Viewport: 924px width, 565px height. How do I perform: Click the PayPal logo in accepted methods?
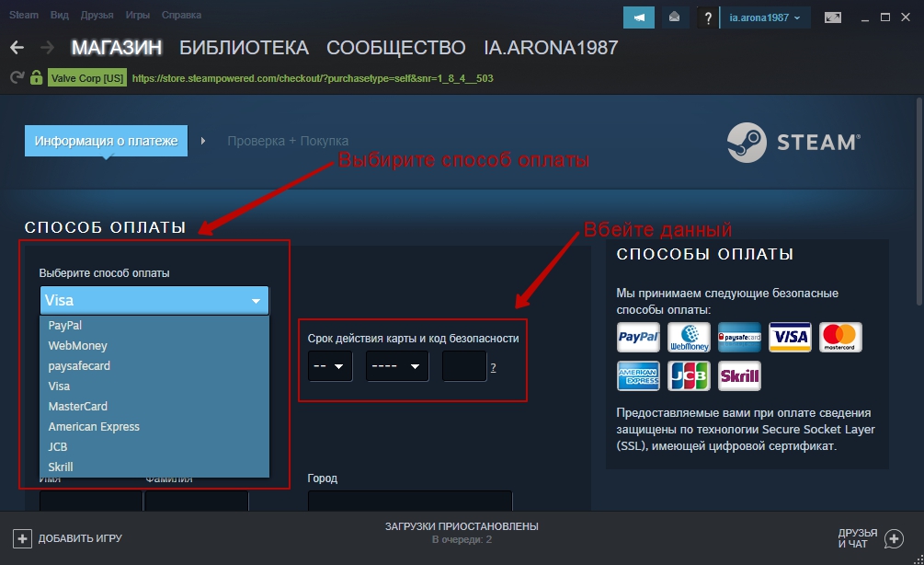coord(638,338)
